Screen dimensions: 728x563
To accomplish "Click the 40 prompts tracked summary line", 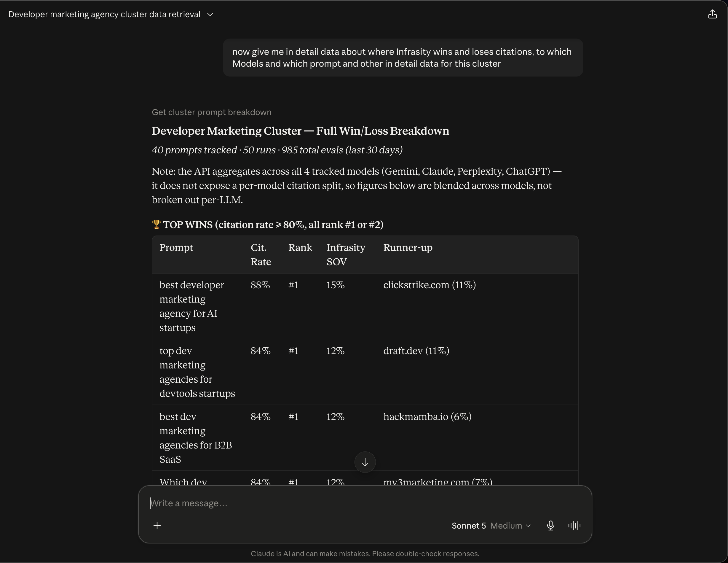I will tap(277, 150).
